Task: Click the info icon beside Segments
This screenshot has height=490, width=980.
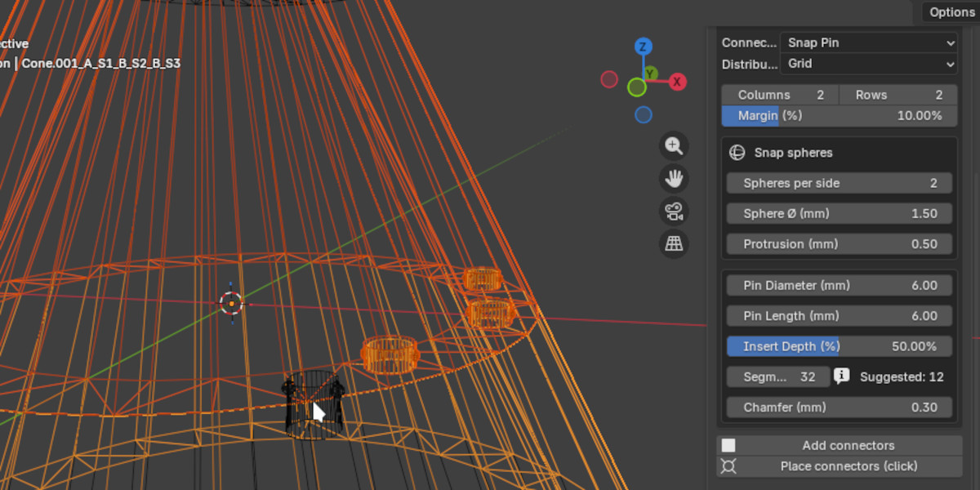Action: [841, 376]
